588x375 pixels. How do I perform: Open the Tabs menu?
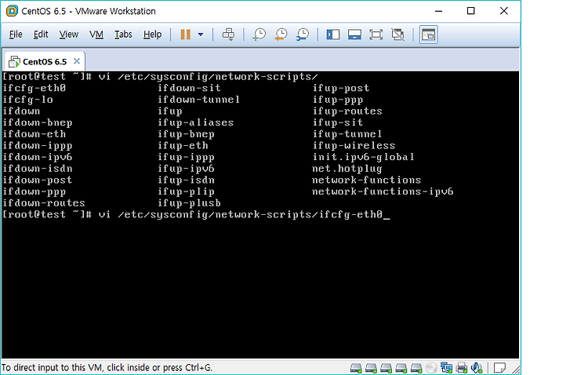(123, 35)
